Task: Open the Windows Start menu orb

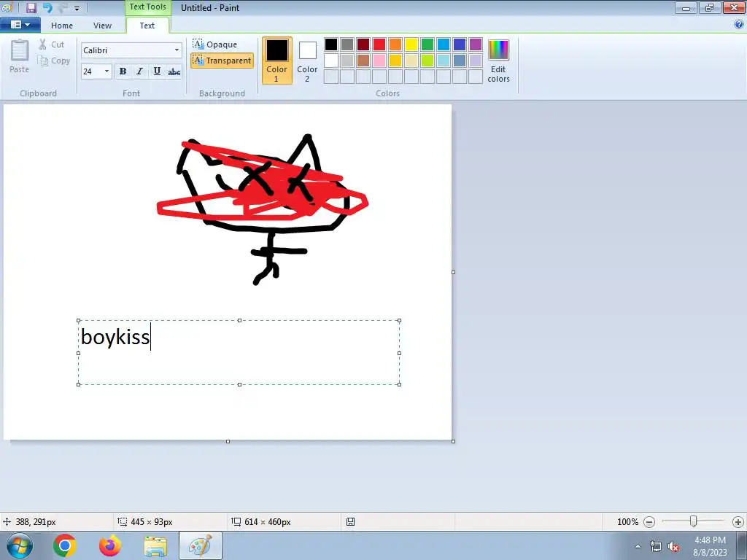Action: tap(20, 545)
